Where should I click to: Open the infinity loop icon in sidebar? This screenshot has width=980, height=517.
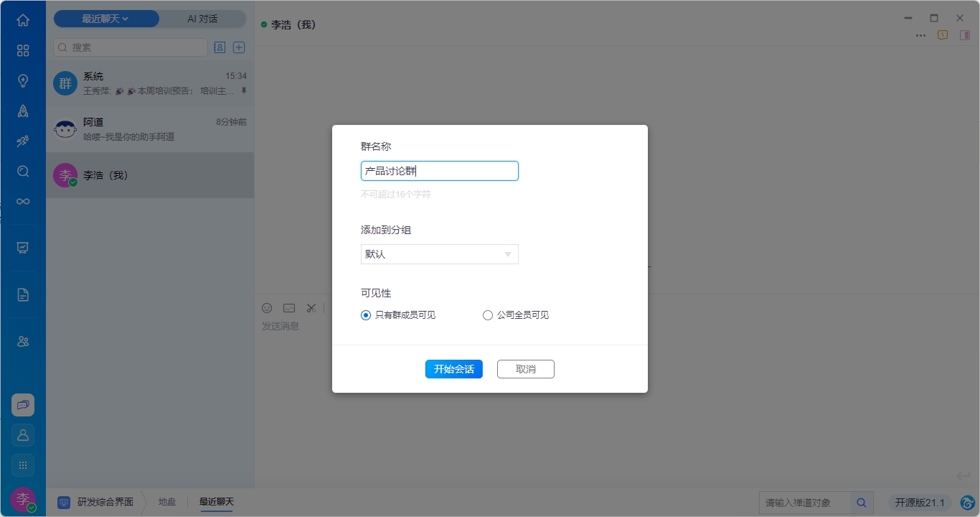[x=23, y=201]
